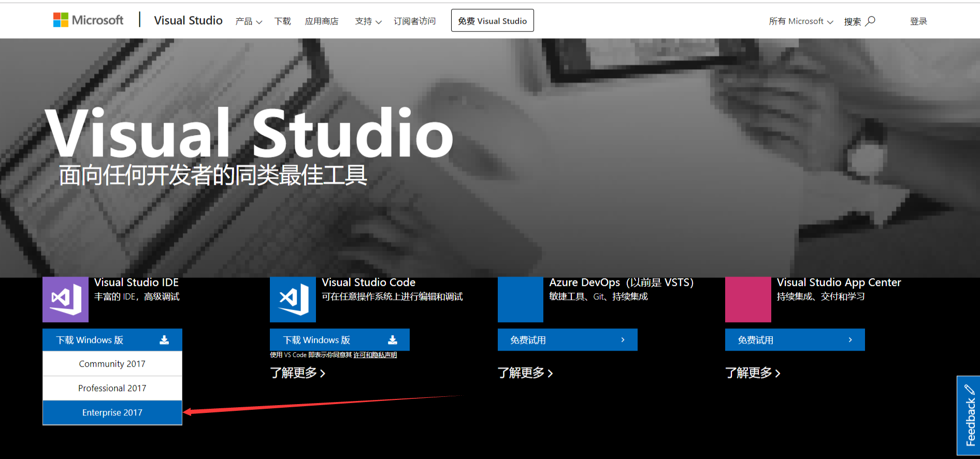Click the Azure DevOps blue tile
This screenshot has width=980, height=459.
[521, 299]
